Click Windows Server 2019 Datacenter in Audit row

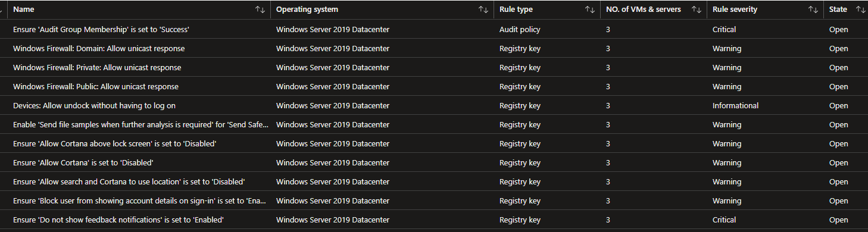333,29
